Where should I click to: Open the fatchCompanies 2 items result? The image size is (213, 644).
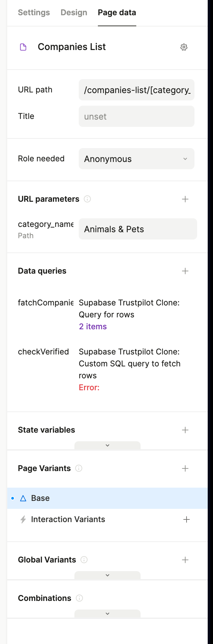(x=93, y=327)
